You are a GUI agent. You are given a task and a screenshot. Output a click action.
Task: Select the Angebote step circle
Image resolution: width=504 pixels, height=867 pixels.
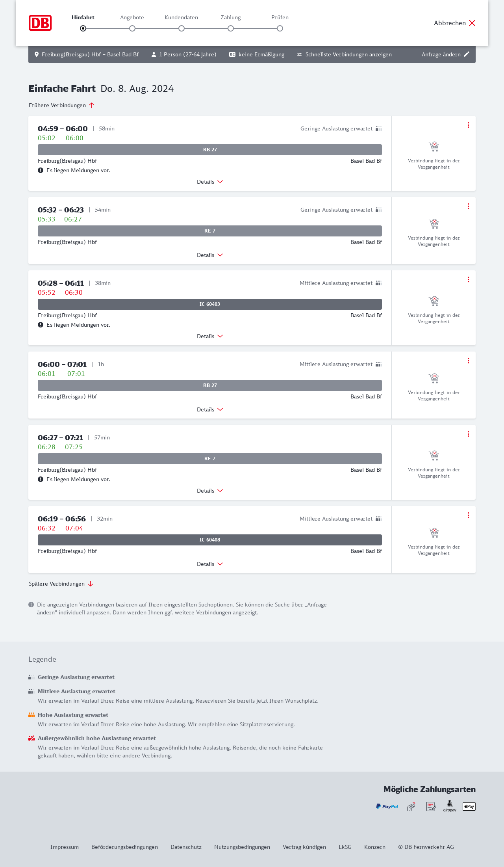pos(132,28)
